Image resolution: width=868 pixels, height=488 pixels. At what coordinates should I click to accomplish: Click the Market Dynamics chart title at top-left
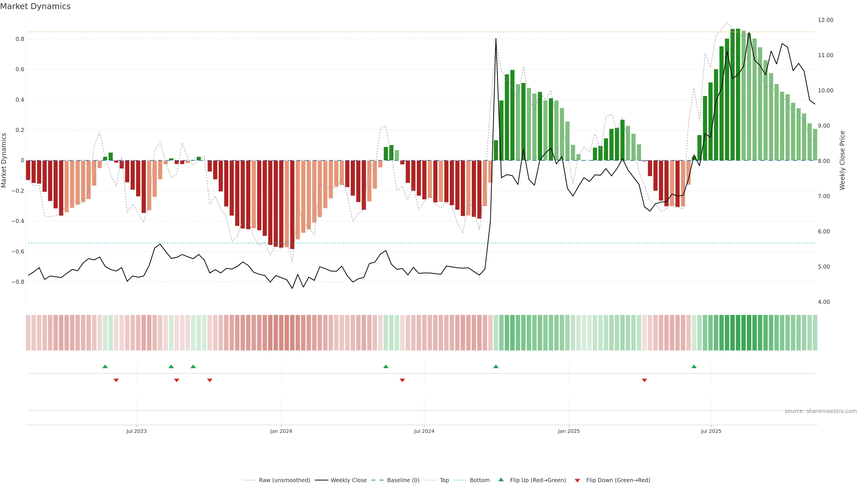coord(35,6)
